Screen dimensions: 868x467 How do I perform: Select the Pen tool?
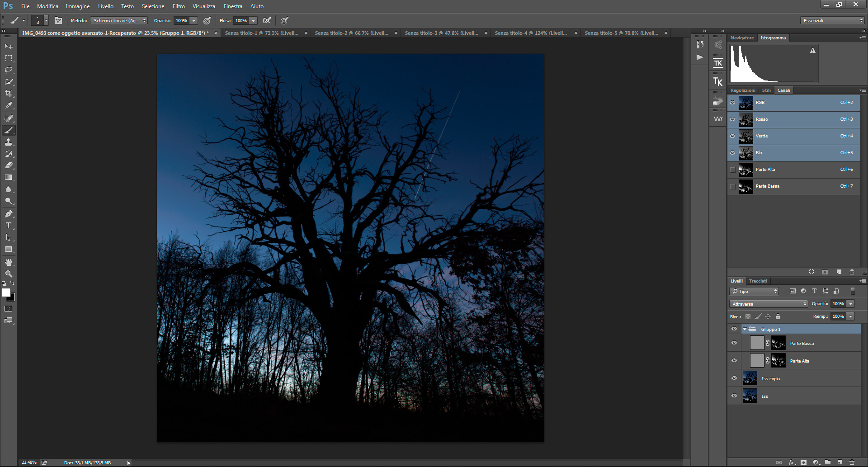coord(9,214)
